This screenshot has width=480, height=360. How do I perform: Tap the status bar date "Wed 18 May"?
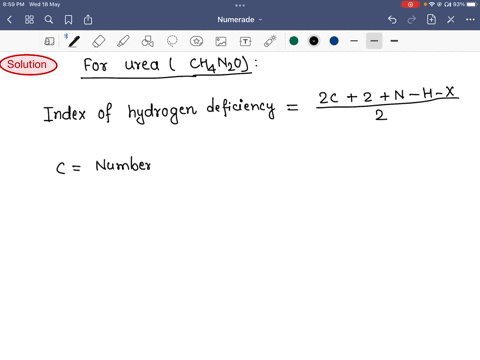click(44, 4)
